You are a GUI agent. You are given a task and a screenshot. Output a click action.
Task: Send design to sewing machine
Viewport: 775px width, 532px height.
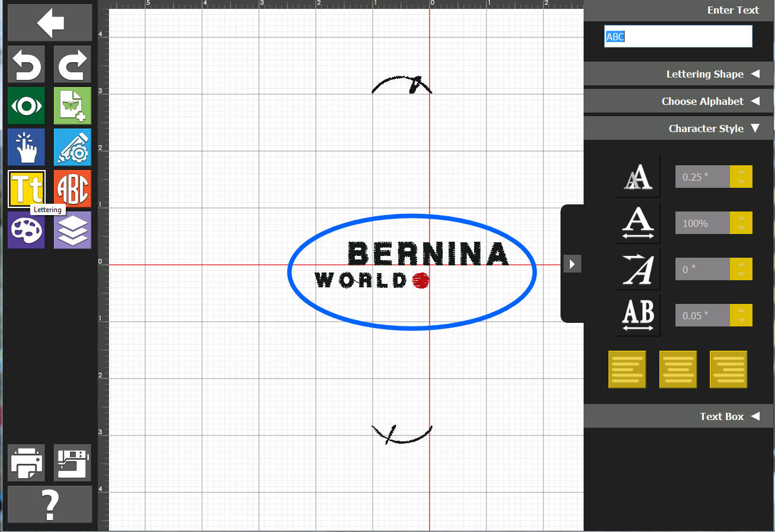coord(73,463)
